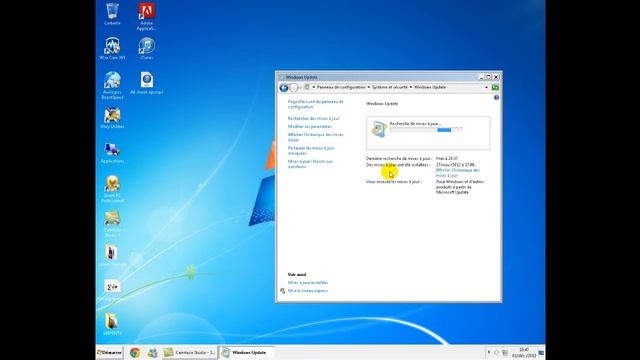Click Restaurer les mises à jour masquées
Image resolution: width=640 pixels, height=360 pixels.
tap(311, 151)
